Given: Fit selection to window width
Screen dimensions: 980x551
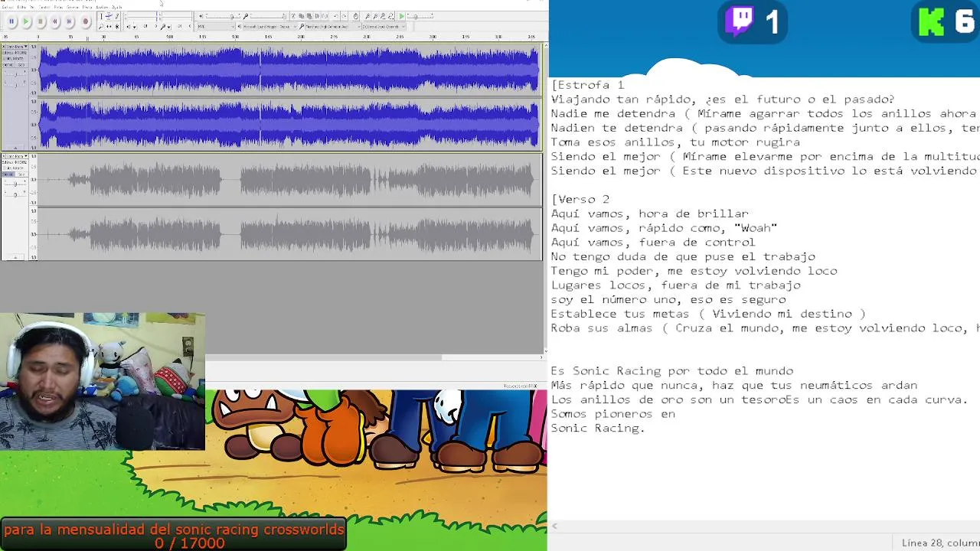Looking at the screenshot, I should [383, 16].
